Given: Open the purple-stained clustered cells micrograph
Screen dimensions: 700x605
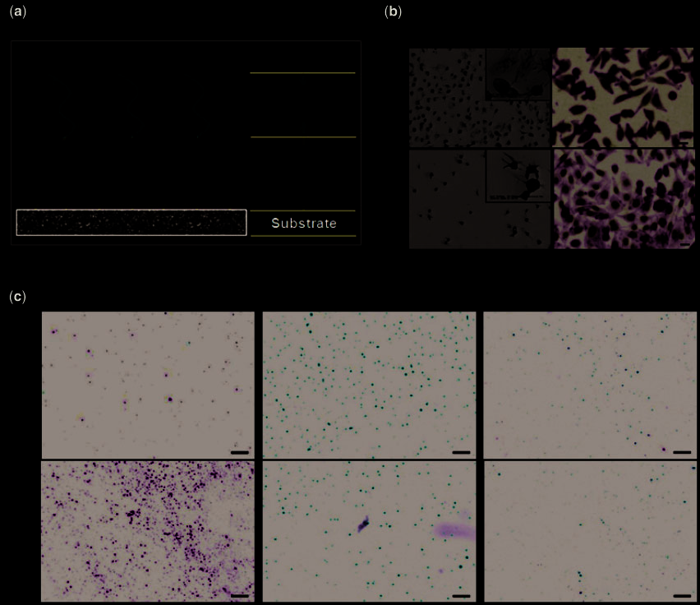Looking at the screenshot, I should pos(623,198).
